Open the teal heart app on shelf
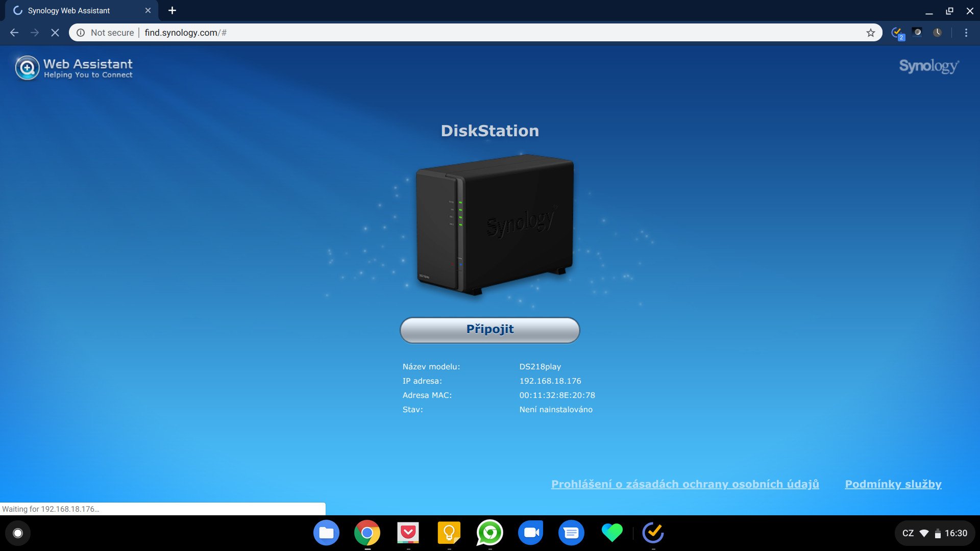The height and width of the screenshot is (551, 980). [x=612, y=533]
